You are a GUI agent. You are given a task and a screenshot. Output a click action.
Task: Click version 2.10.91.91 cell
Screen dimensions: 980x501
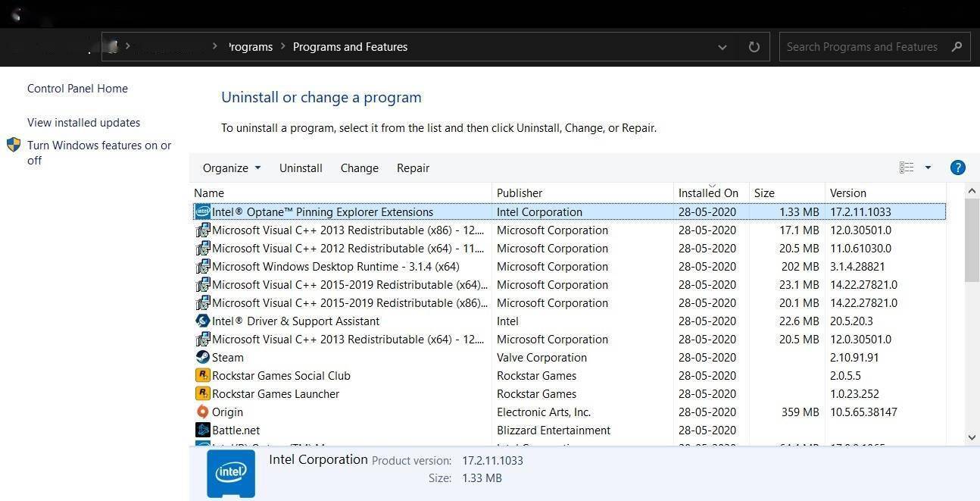coord(854,358)
